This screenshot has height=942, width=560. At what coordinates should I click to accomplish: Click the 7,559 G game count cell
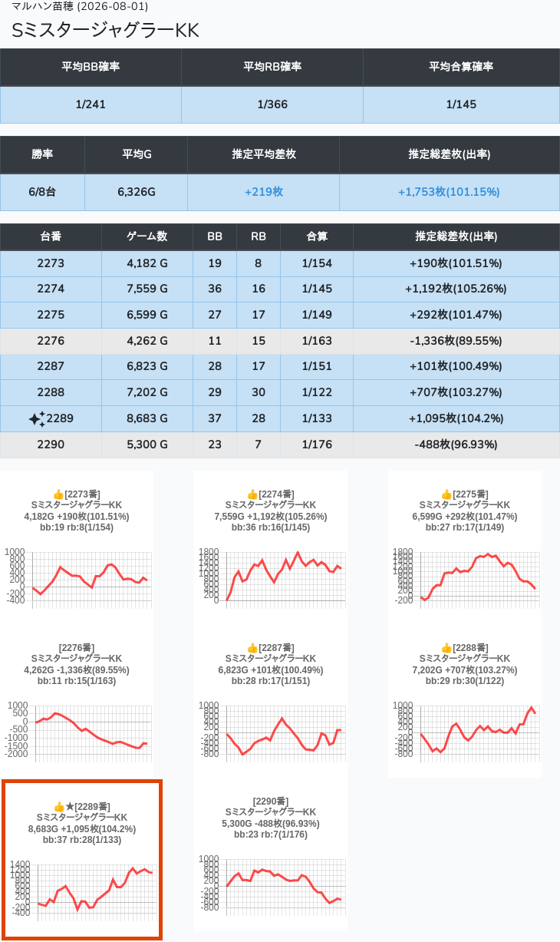tap(147, 289)
